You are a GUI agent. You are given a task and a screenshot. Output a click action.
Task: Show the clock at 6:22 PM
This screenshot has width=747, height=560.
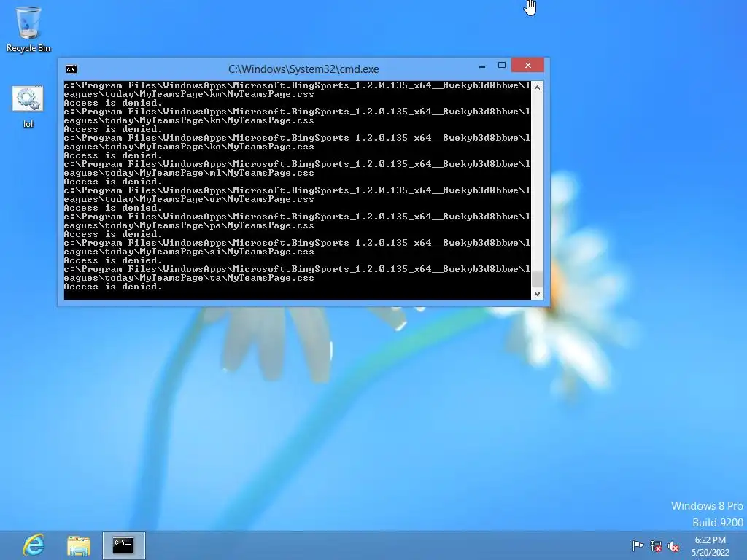[x=710, y=540]
